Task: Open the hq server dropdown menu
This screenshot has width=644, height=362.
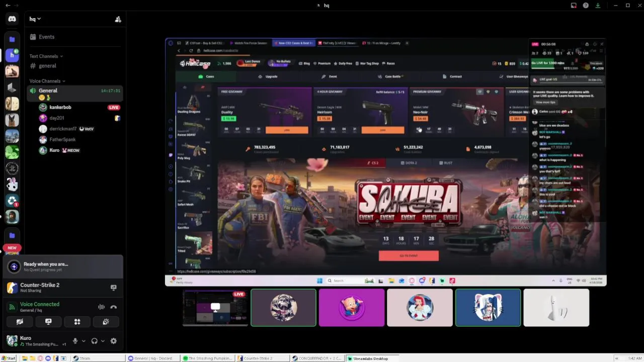Action: (x=35, y=19)
